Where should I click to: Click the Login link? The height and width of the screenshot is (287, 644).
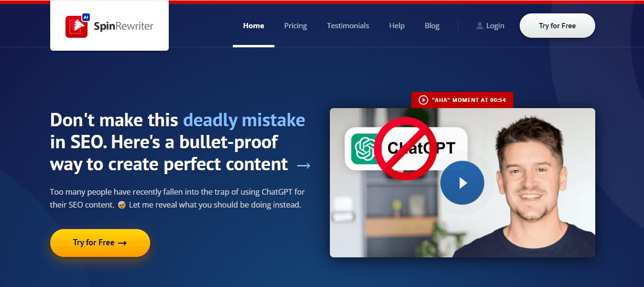pyautogui.click(x=495, y=26)
